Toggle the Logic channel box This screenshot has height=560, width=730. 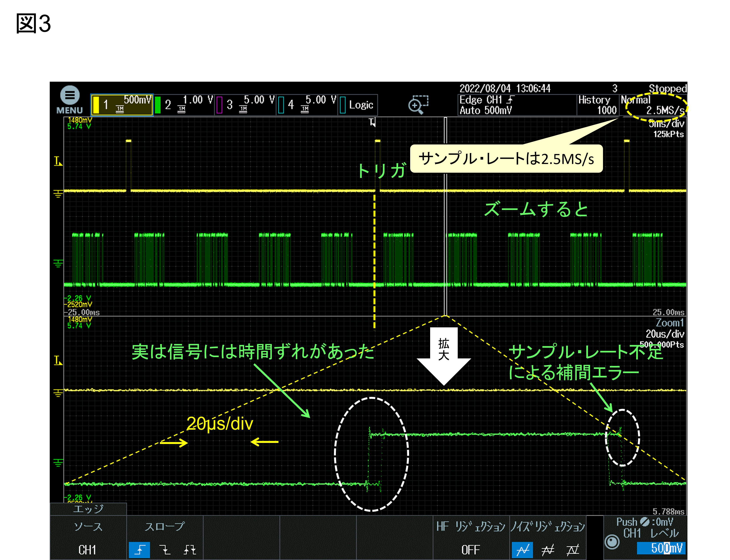click(358, 105)
